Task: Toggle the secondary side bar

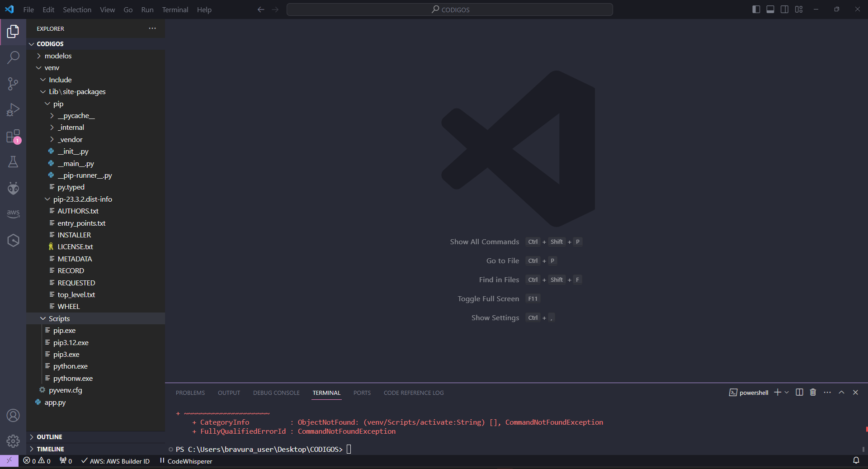Action: pos(785,9)
